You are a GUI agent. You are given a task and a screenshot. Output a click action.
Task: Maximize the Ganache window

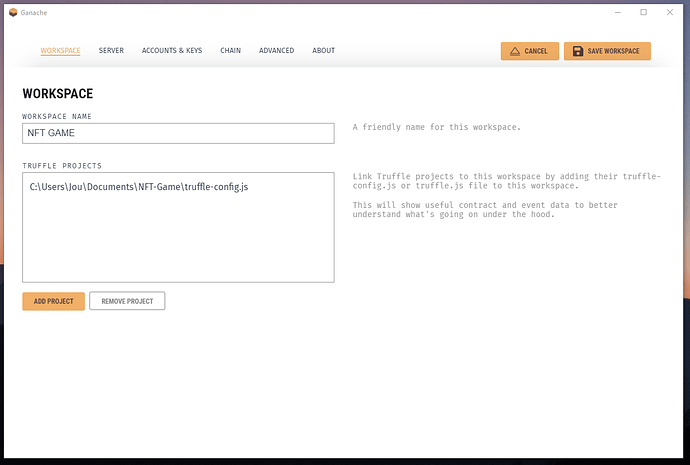pyautogui.click(x=643, y=12)
